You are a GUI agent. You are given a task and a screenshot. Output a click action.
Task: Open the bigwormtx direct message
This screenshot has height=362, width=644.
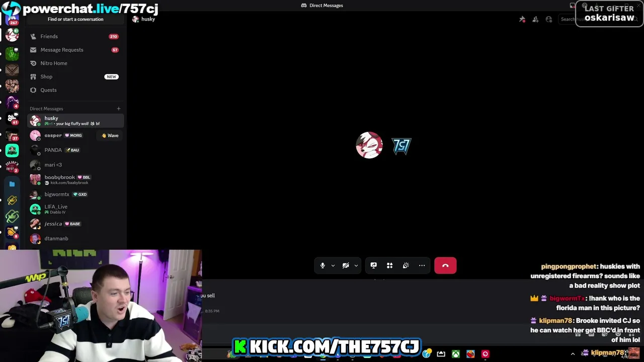coord(75,194)
